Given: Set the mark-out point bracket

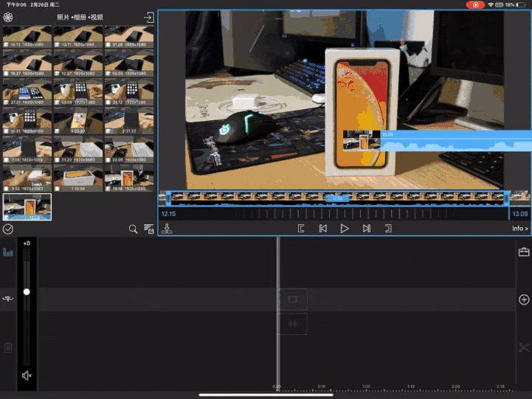Looking at the screenshot, I should [x=388, y=229].
